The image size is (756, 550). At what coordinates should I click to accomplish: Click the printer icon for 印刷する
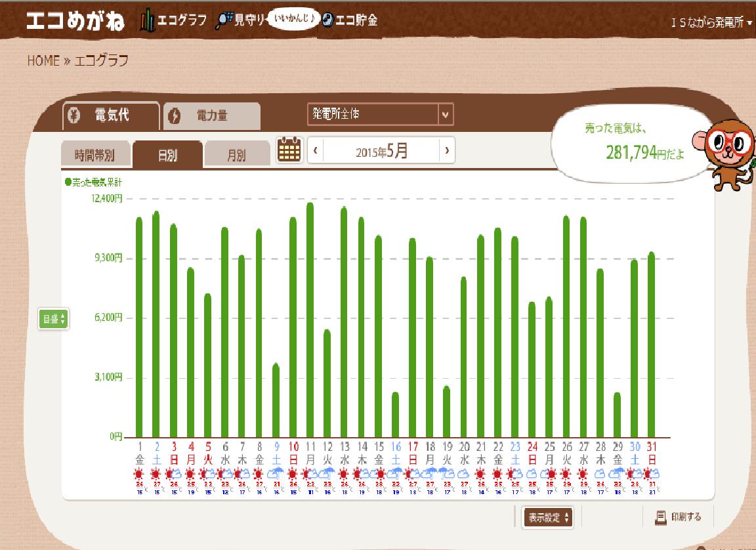[661, 517]
